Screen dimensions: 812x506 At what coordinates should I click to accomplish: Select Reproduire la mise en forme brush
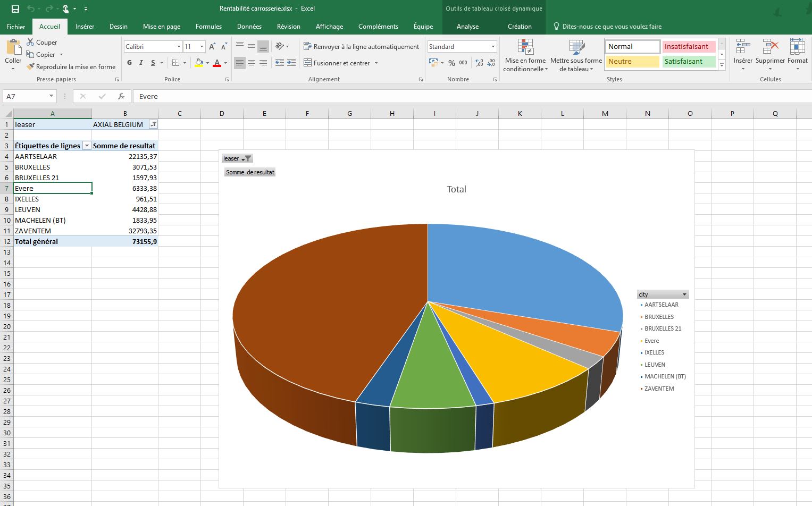(x=71, y=66)
